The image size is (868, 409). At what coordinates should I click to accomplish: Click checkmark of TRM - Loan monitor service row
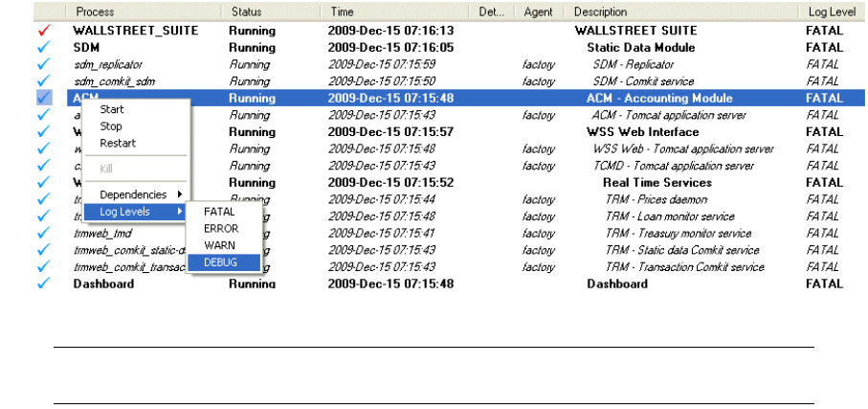click(x=44, y=216)
